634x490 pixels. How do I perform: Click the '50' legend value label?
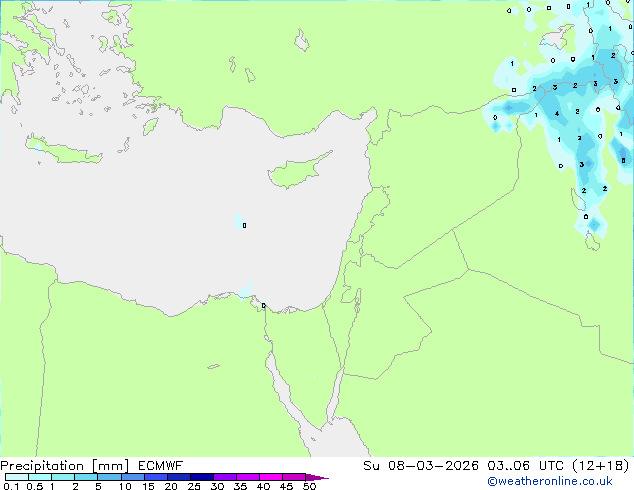pyautogui.click(x=309, y=486)
